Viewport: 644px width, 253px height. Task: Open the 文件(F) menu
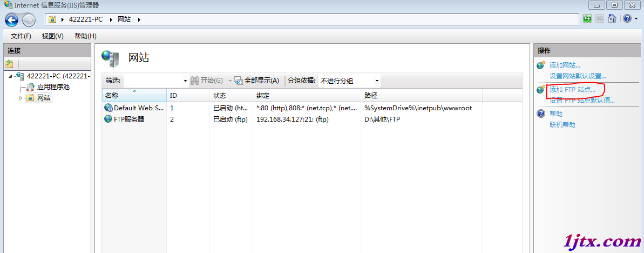21,36
